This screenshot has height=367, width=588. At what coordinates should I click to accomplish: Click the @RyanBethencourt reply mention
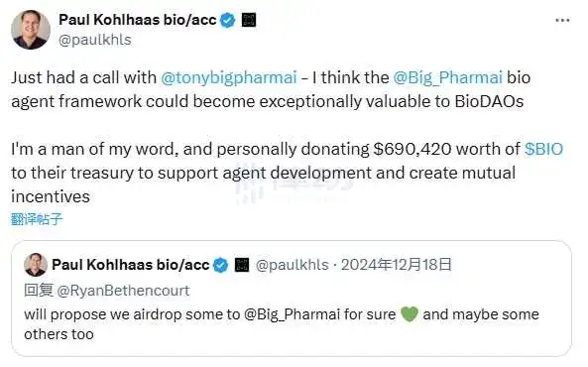[x=123, y=291]
